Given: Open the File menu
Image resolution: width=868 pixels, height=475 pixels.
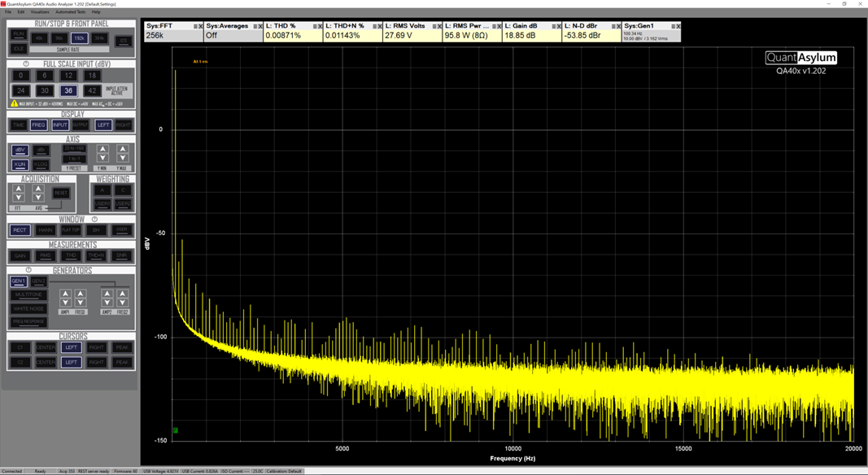Looking at the screenshot, I should 8,11.
